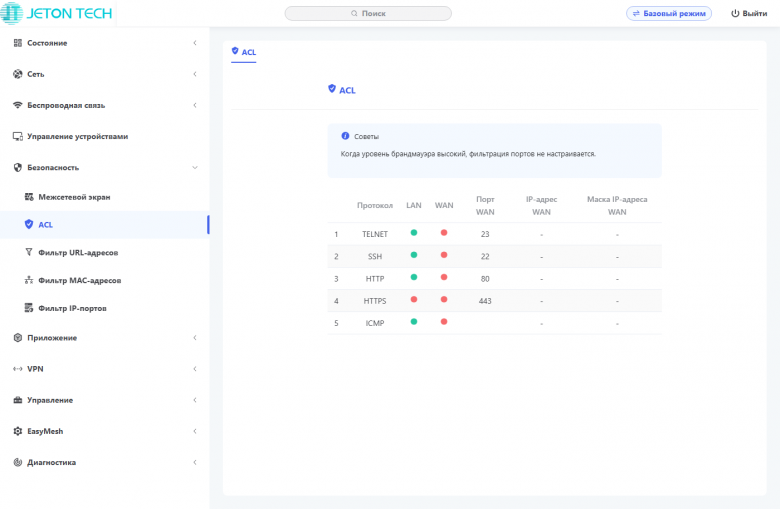Click the Сеть globe icon

point(17,74)
